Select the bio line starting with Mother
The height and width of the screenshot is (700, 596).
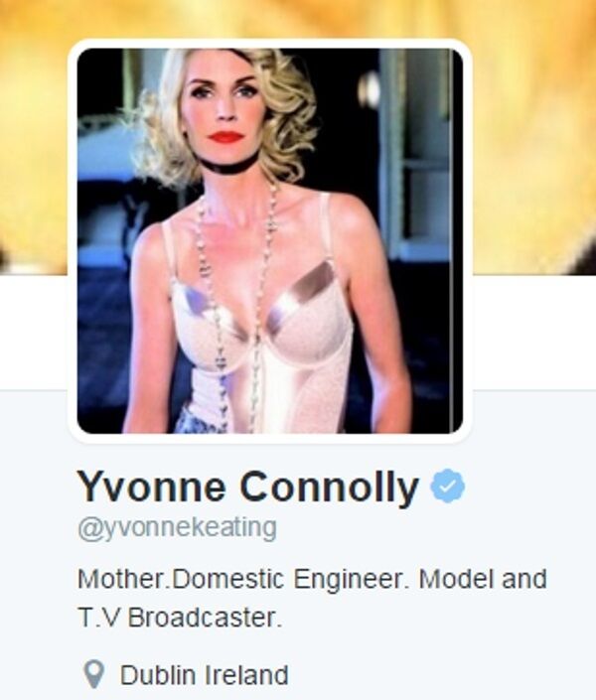click(x=312, y=579)
